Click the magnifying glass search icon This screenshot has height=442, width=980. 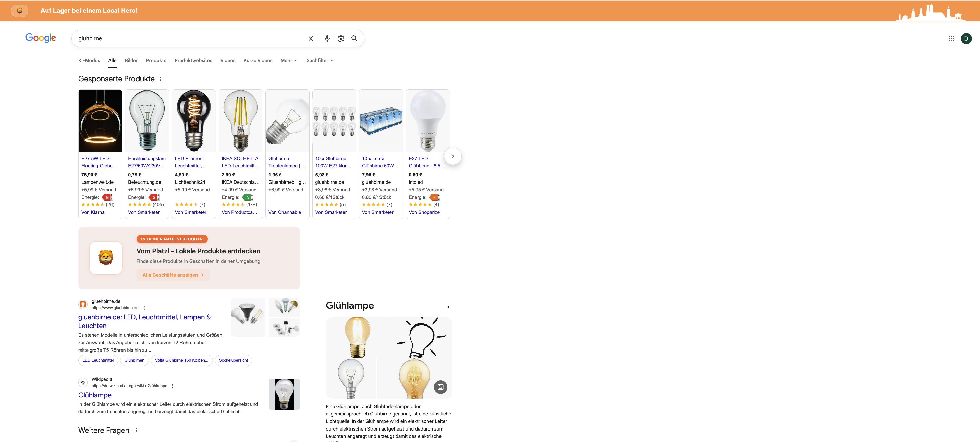pyautogui.click(x=354, y=38)
